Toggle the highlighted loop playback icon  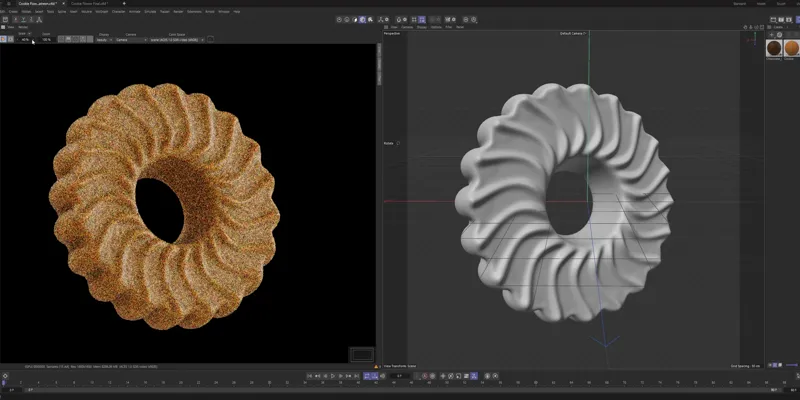point(367,376)
